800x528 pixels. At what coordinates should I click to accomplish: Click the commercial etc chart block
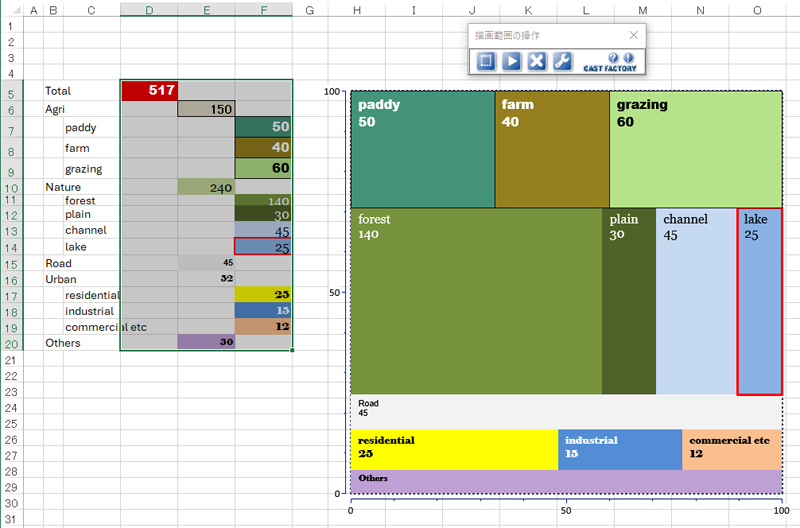click(x=731, y=449)
